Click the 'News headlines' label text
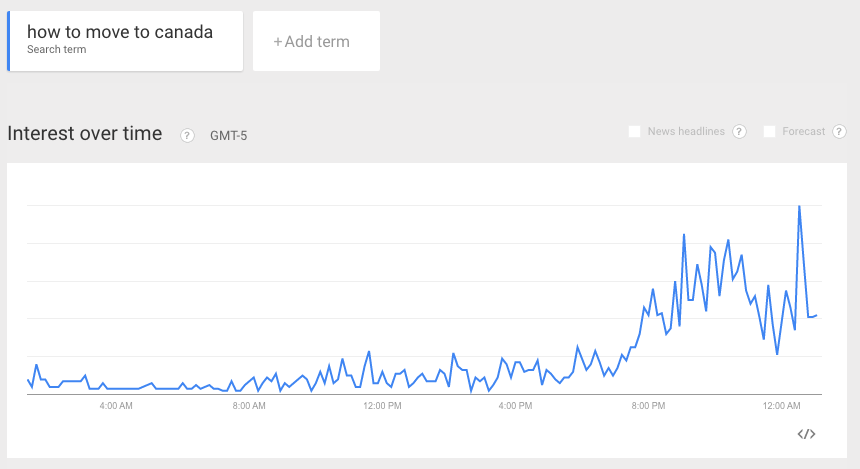The width and height of the screenshot is (860, 469). tap(686, 132)
